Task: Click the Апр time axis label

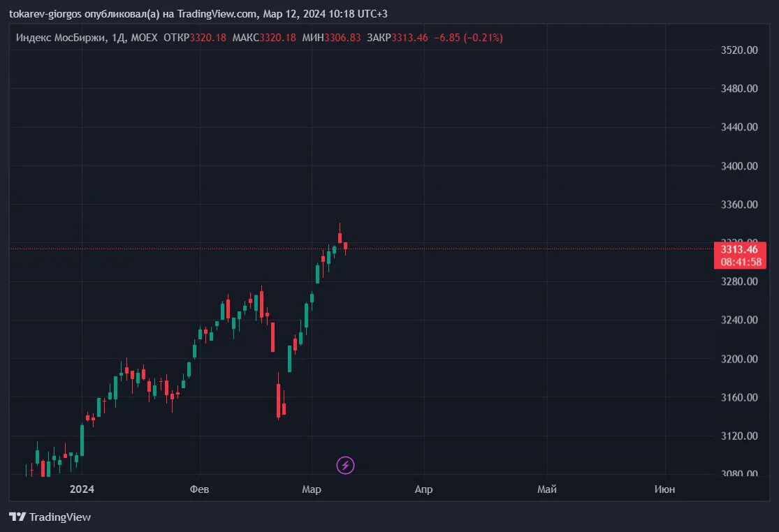Action: [x=424, y=489]
